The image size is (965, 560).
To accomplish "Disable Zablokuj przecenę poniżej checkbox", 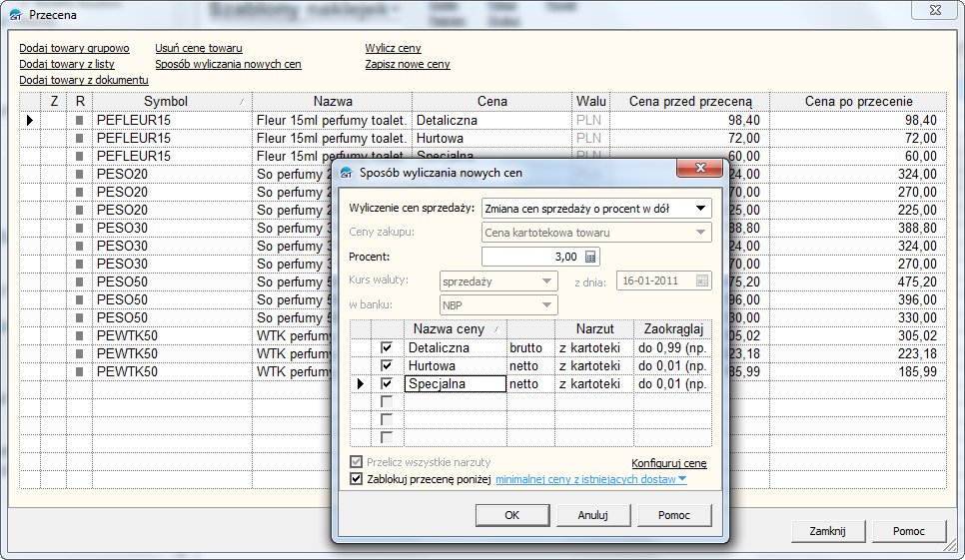I will (x=357, y=479).
